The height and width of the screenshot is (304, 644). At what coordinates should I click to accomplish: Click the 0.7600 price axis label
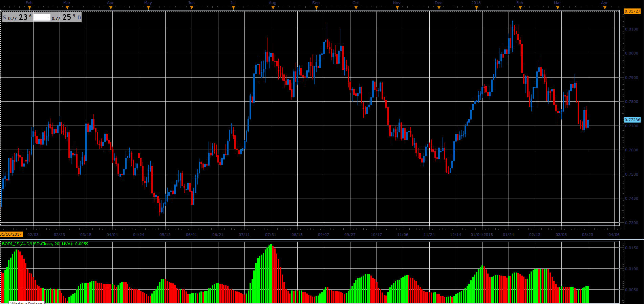(631, 150)
